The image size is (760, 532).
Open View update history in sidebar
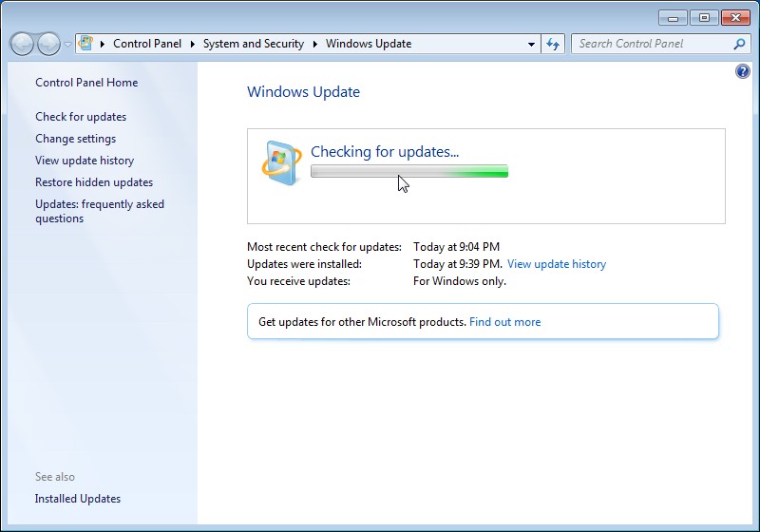click(85, 161)
